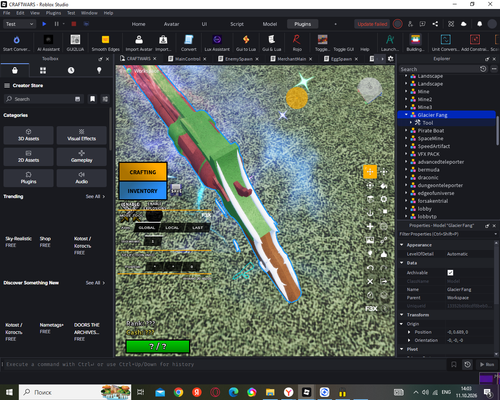Launch the GUI2LUA plugin
Viewport: 500px width, 400px height.
point(75,43)
